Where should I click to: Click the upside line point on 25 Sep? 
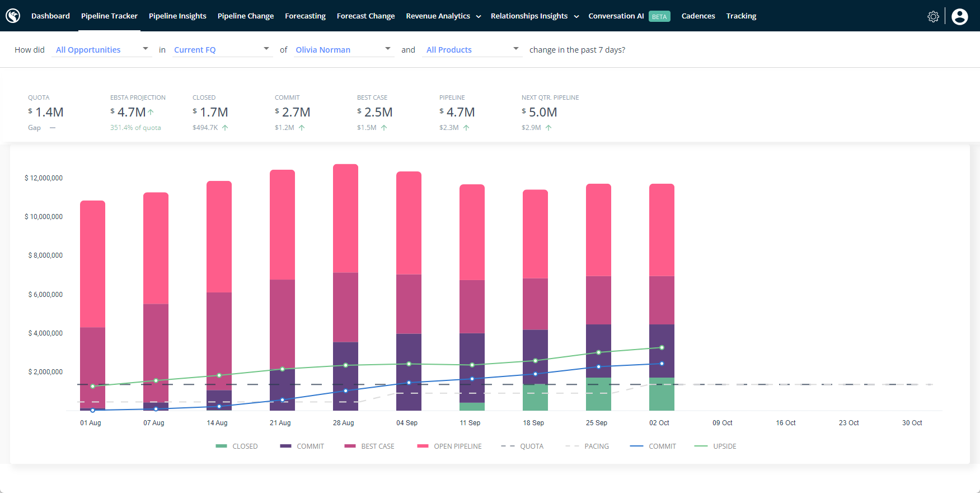tap(598, 352)
